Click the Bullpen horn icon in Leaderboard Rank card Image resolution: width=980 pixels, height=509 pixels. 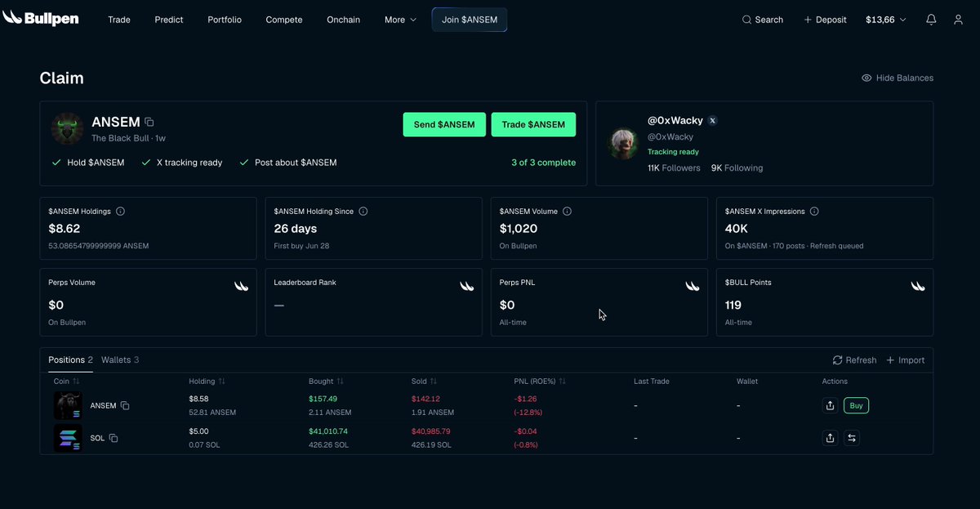point(466,286)
